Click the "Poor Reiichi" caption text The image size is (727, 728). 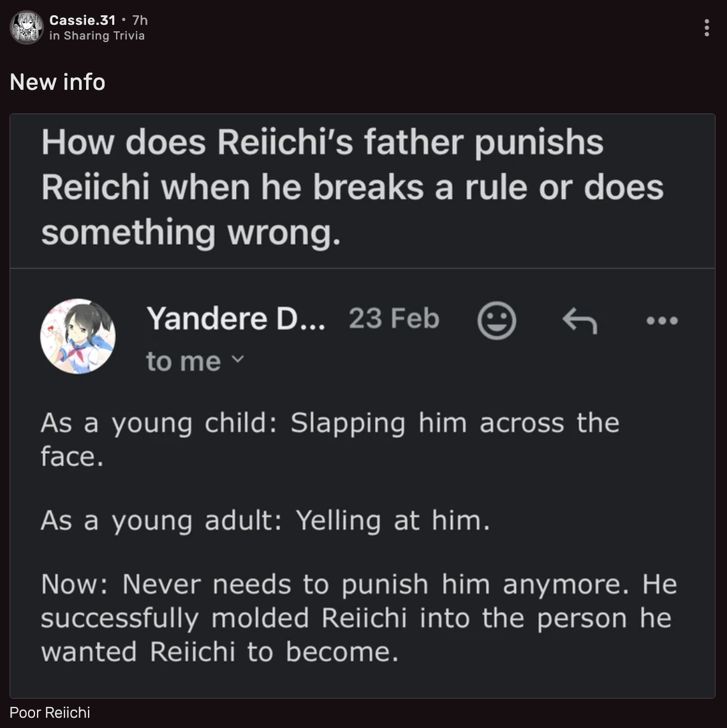tap(50, 713)
